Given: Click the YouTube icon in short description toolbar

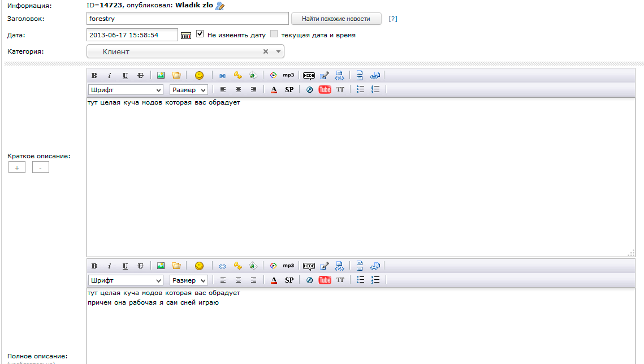Looking at the screenshot, I should coord(325,89).
